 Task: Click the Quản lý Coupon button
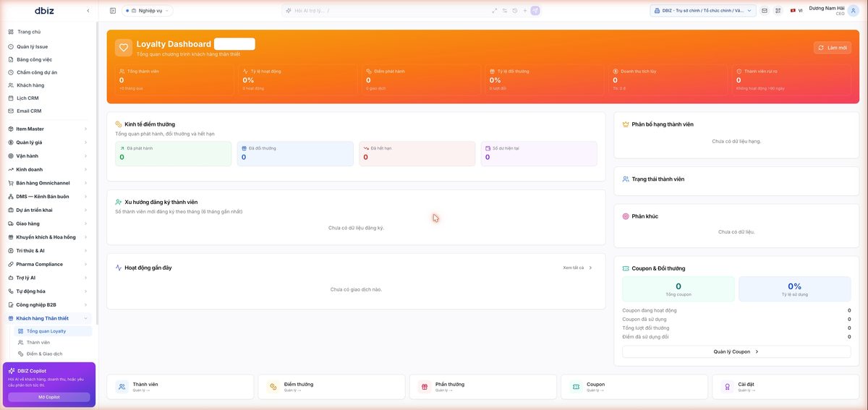[736, 351]
